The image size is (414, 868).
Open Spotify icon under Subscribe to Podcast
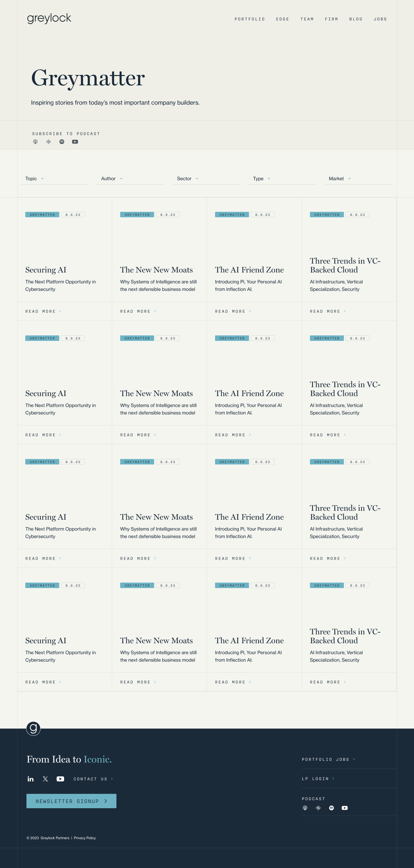(62, 142)
